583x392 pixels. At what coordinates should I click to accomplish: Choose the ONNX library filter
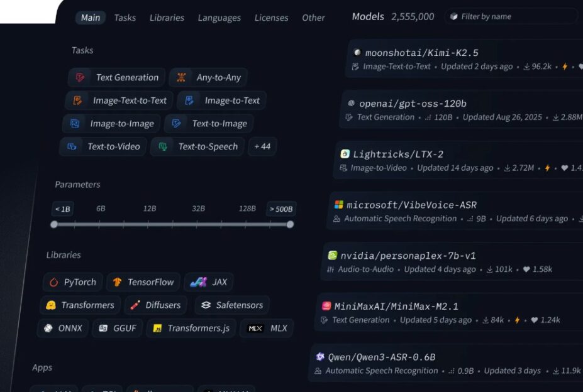(x=63, y=328)
